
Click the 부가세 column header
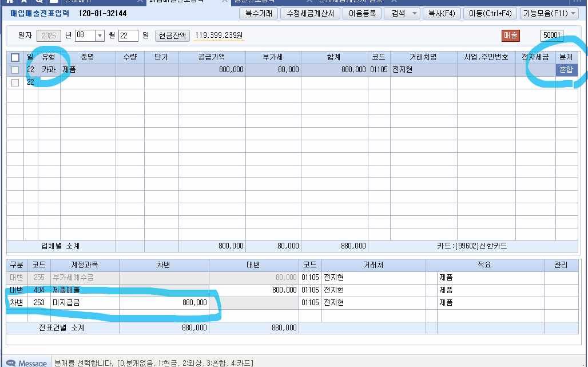pos(273,57)
